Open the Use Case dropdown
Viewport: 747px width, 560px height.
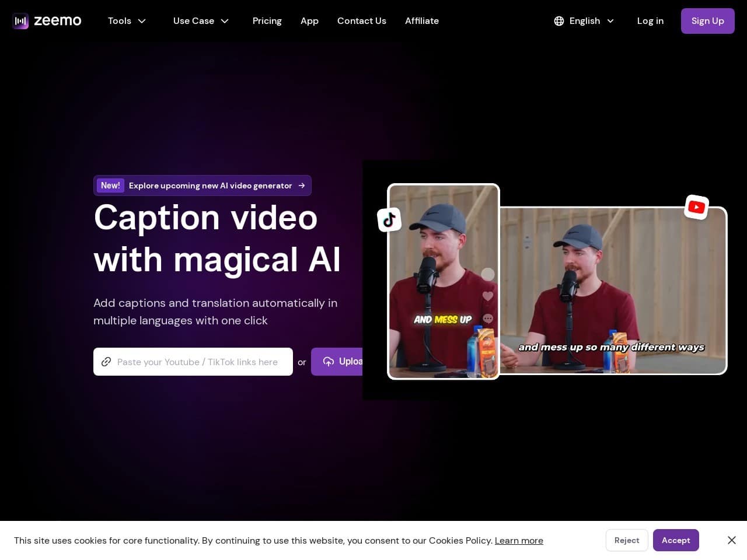[x=201, y=21]
